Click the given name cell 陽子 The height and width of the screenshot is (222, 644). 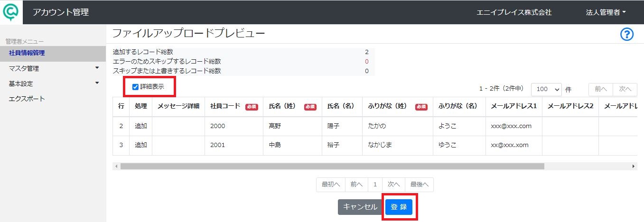pyautogui.click(x=342, y=126)
